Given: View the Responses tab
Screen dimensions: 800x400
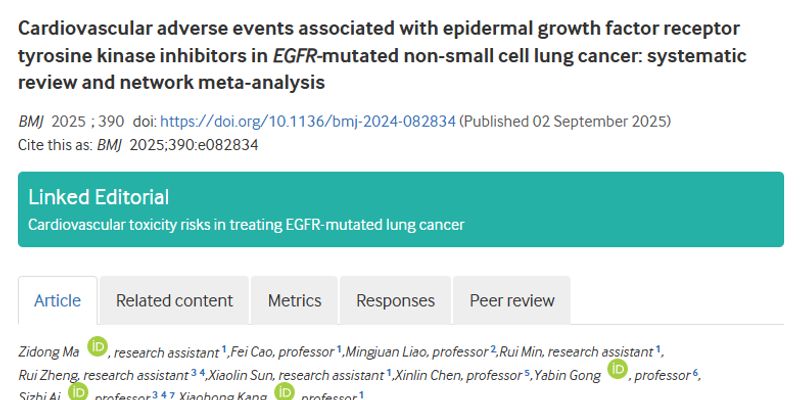Looking at the screenshot, I should 395,300.
